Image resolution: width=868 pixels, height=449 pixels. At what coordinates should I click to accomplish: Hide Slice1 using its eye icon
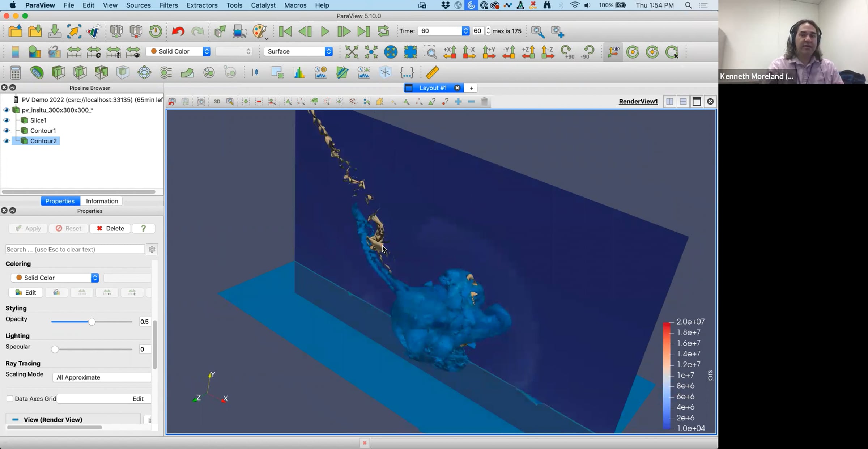coord(7,120)
